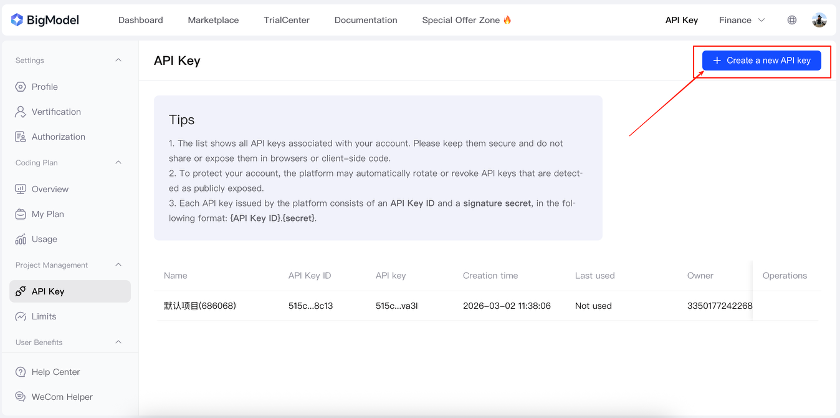Open the Marketplace top menu item
Viewport: 840px width, 418px height.
pos(214,20)
